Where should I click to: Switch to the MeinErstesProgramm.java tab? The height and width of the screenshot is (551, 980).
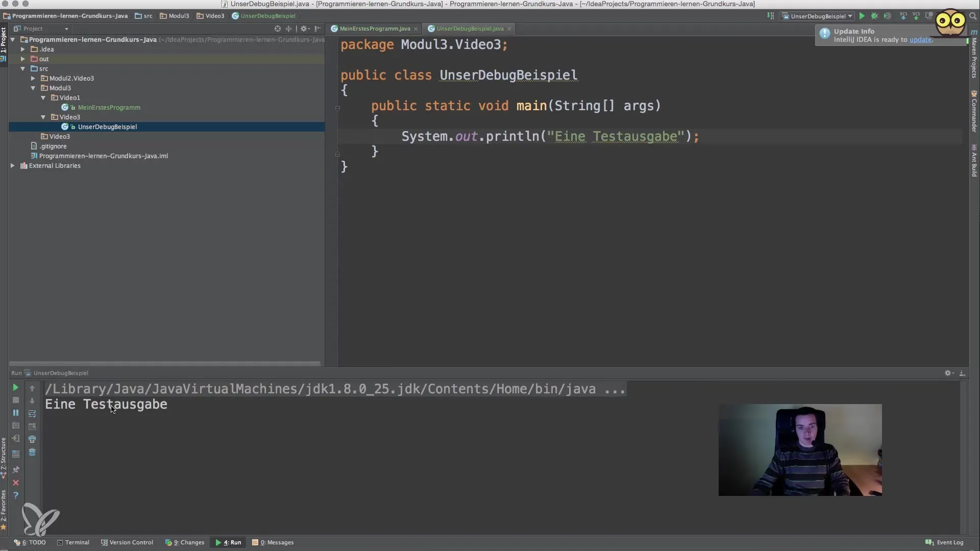pyautogui.click(x=375, y=29)
